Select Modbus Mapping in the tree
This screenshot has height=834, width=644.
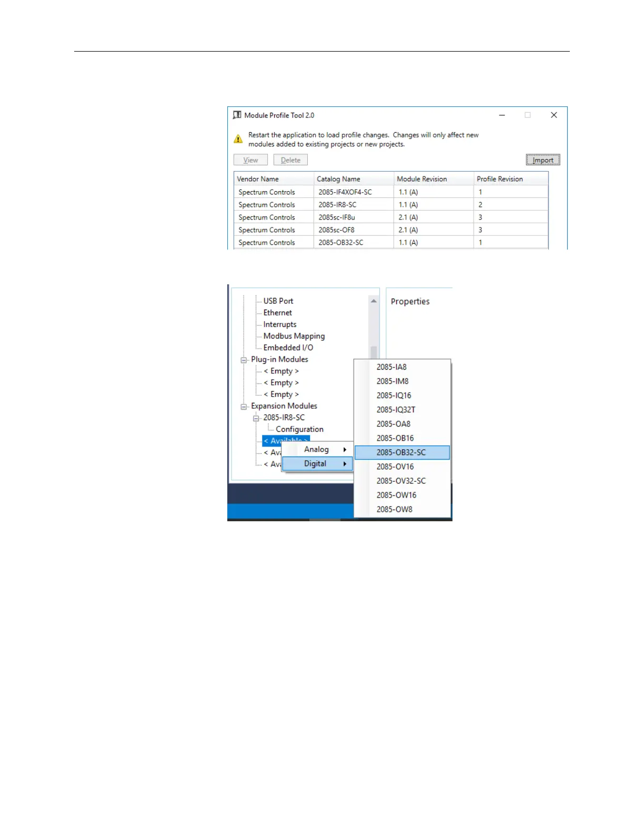[294, 336]
